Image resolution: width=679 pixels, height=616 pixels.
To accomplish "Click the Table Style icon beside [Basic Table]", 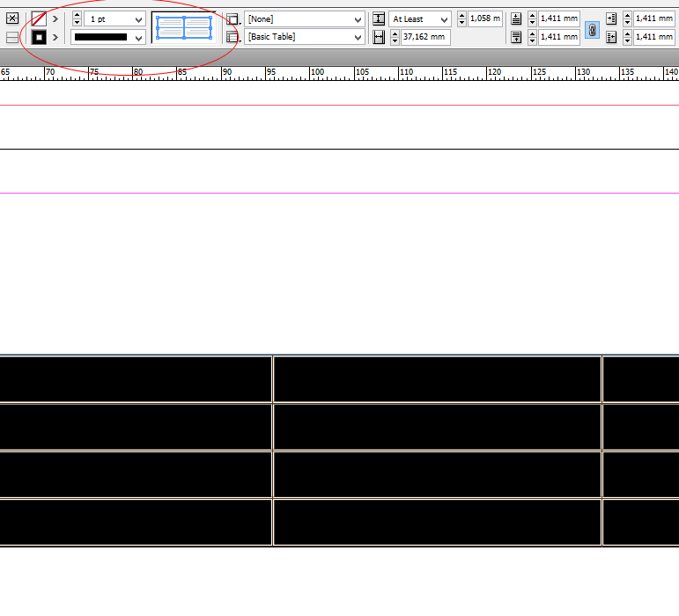I will point(233,37).
